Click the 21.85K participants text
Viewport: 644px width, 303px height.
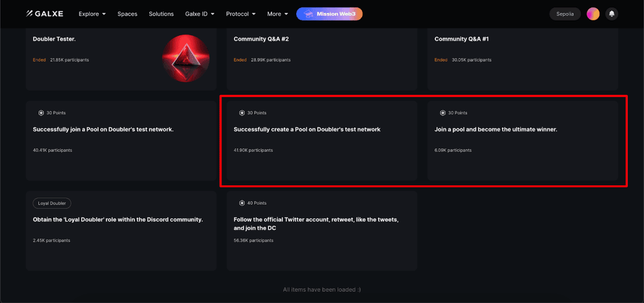69,60
